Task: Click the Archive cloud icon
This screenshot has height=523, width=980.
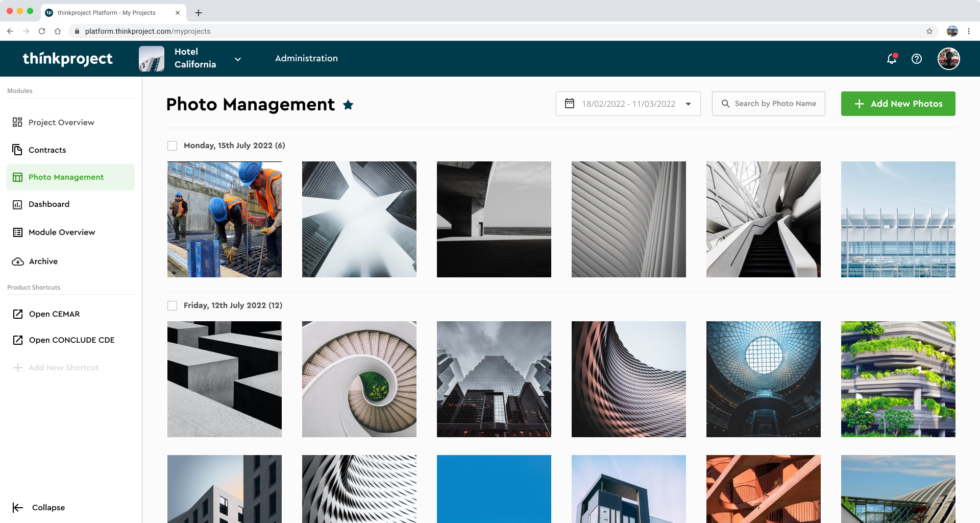Action: [17, 261]
